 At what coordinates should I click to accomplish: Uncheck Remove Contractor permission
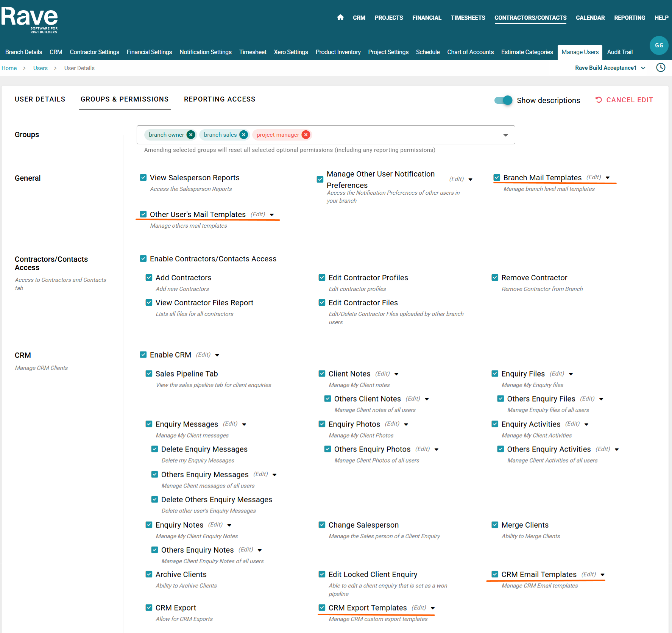495,278
